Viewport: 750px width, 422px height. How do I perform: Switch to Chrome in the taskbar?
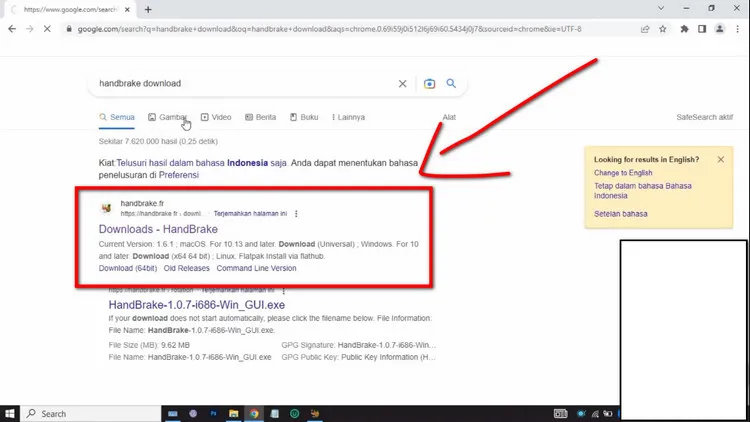[x=254, y=414]
